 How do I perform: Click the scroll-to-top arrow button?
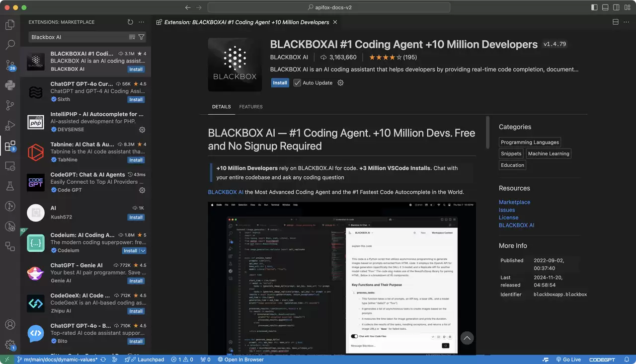coord(467,338)
